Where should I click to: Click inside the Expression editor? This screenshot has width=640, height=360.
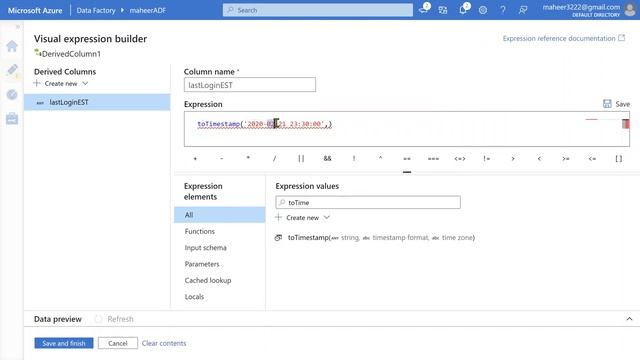click(407, 129)
